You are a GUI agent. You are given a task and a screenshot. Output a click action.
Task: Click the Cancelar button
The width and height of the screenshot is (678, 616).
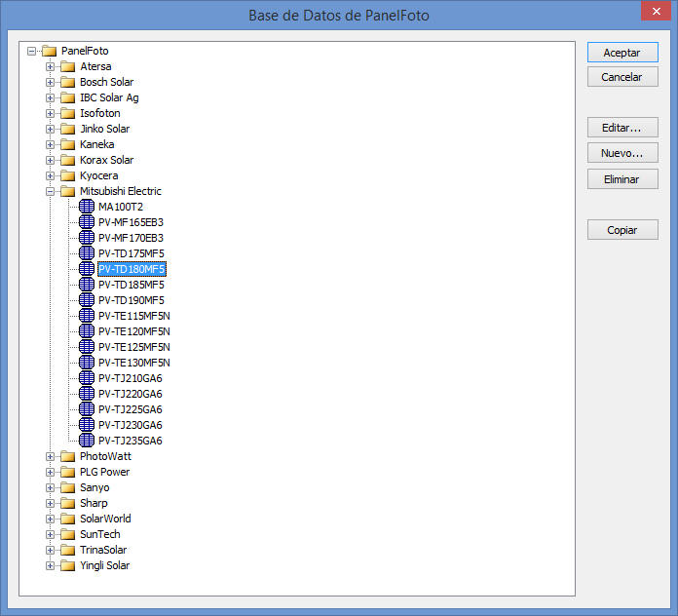coord(622,77)
